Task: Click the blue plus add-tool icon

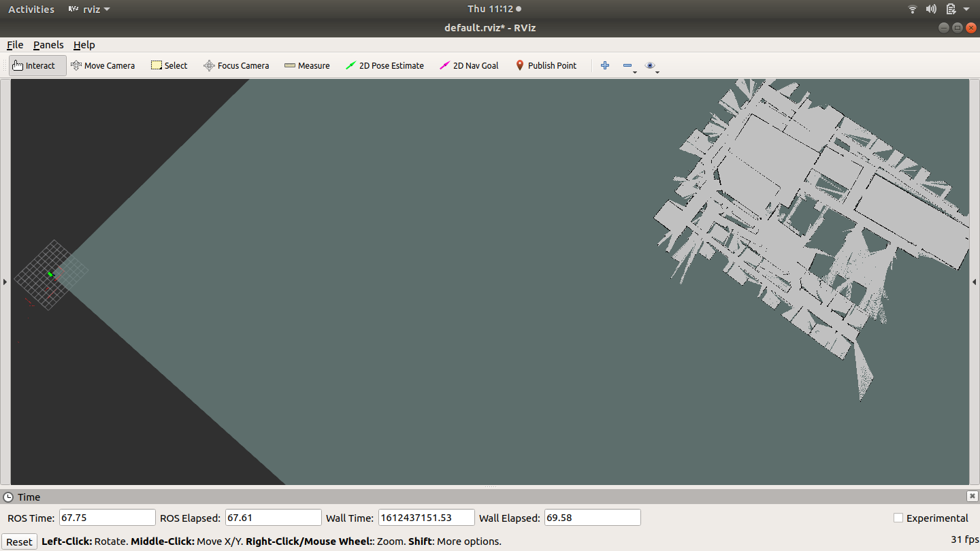Action: pos(605,66)
